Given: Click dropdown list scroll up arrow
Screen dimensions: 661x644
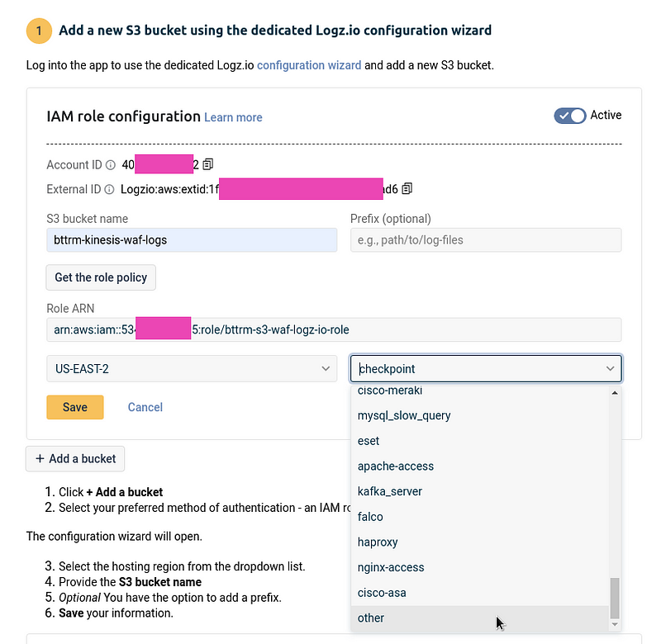Looking at the screenshot, I should pos(615,392).
